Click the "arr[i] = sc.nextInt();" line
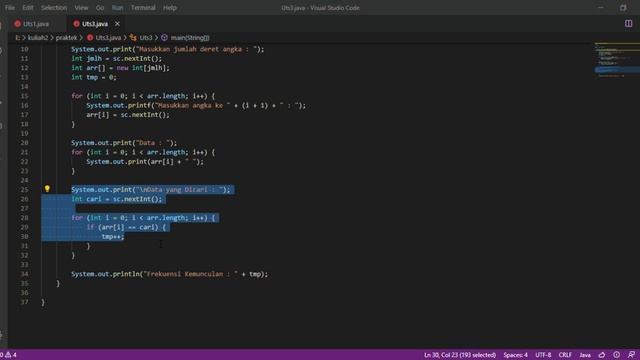 coord(128,115)
